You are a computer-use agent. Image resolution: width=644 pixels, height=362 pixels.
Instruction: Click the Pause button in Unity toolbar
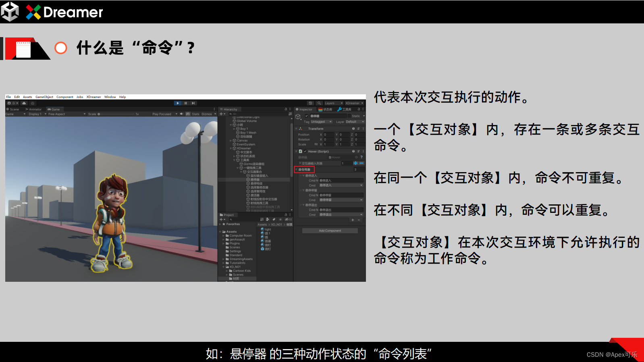(x=185, y=103)
